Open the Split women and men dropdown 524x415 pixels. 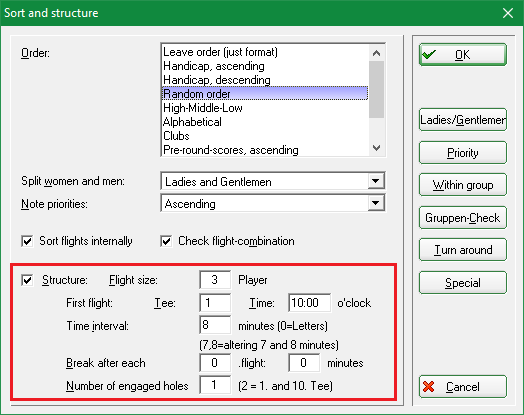[x=376, y=181]
